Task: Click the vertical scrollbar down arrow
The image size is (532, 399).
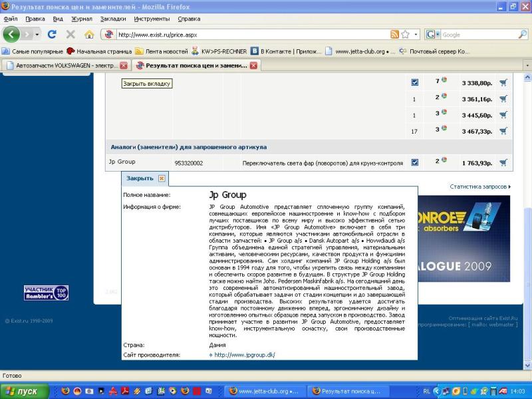Action: [527, 365]
